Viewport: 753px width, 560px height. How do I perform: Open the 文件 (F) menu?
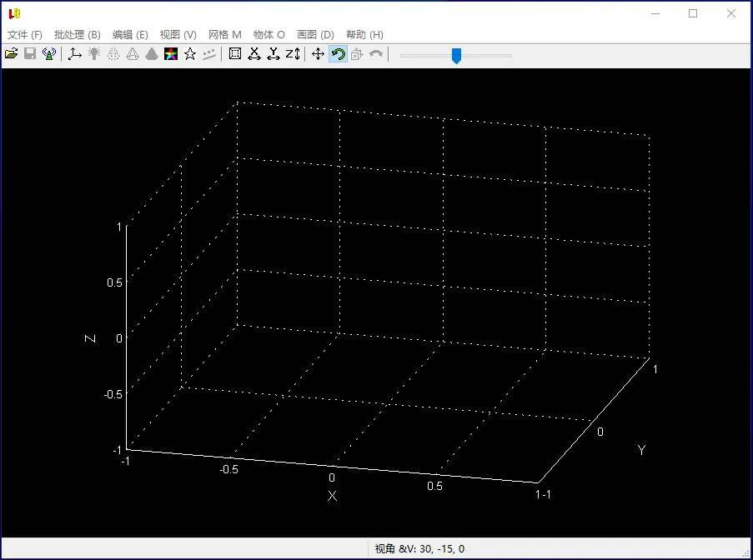click(x=25, y=34)
